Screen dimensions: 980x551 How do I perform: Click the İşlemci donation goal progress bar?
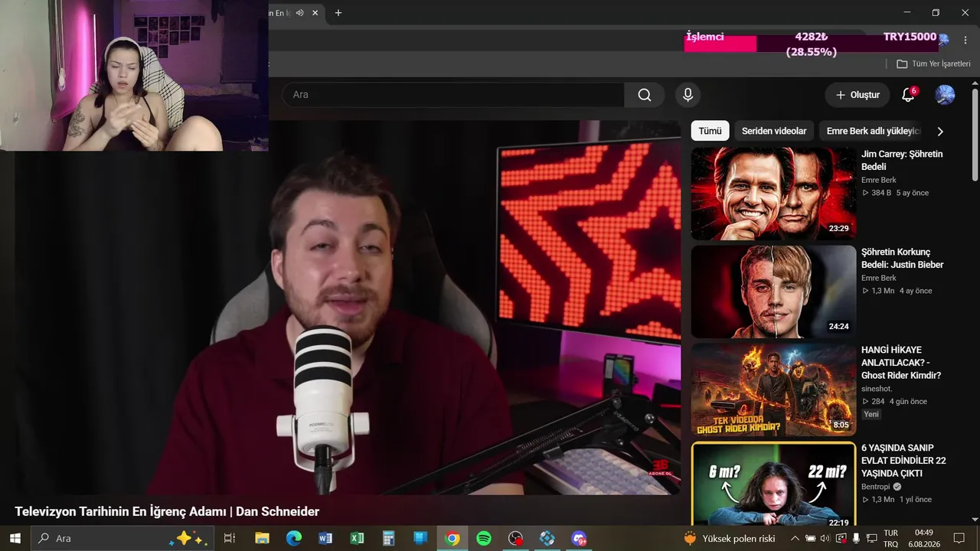point(812,44)
